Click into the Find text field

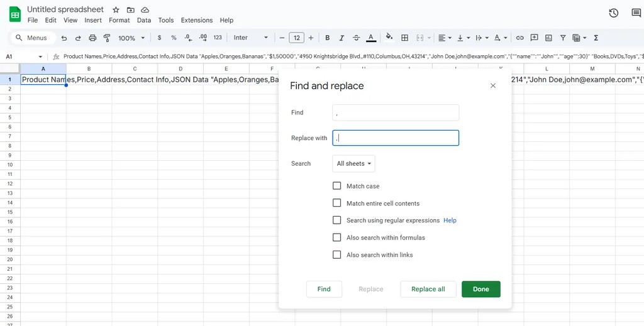pyautogui.click(x=396, y=113)
